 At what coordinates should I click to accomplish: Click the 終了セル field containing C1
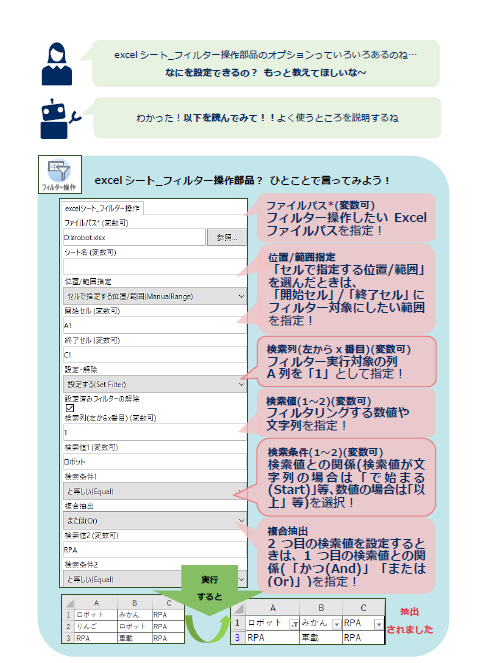click(x=154, y=355)
